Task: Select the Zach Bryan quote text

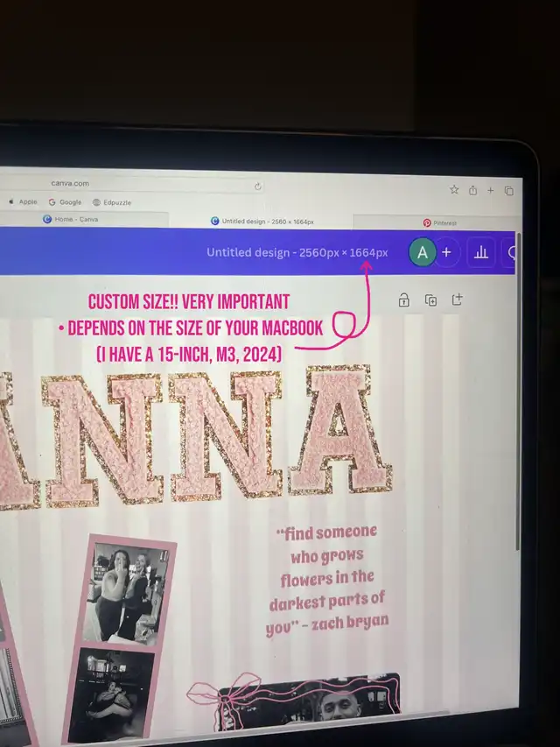Action: point(328,579)
